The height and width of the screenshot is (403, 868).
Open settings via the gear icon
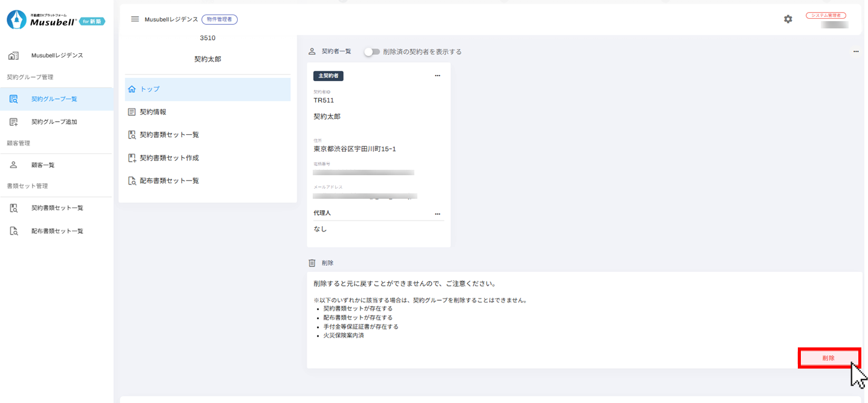coord(788,19)
